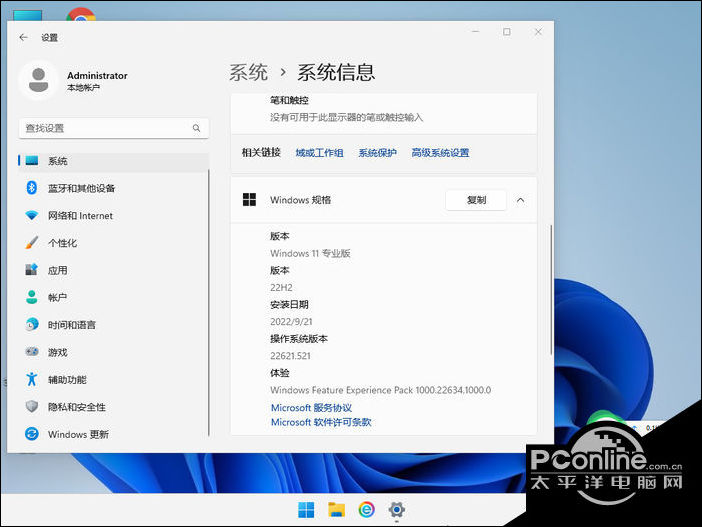Image resolution: width=702 pixels, height=527 pixels.
Task: Click the content area vertical scrollbar
Action: coord(551,290)
